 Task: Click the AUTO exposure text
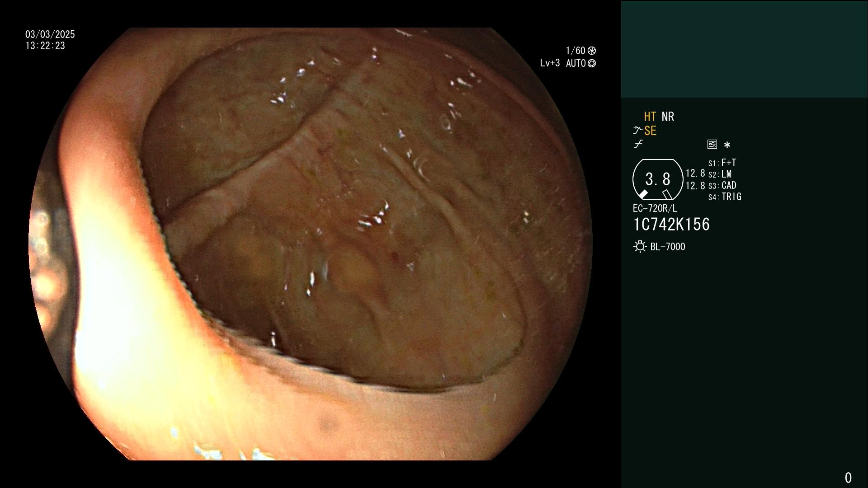pyautogui.click(x=576, y=63)
